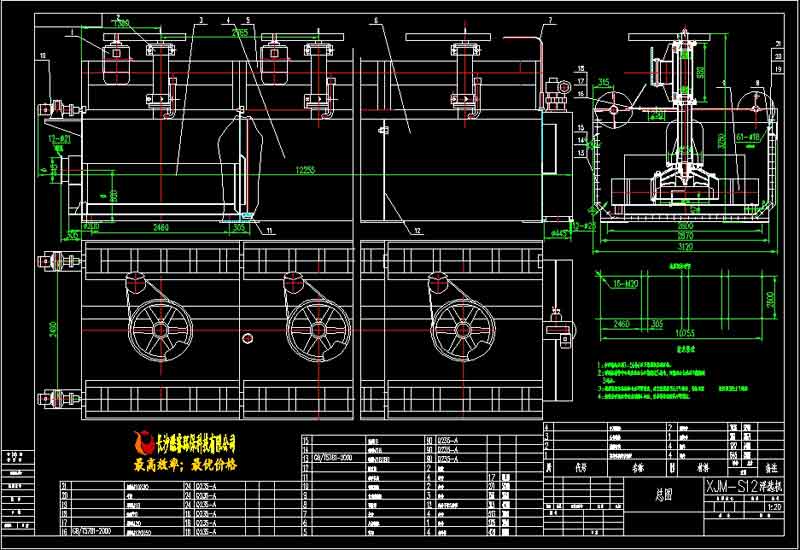Click the 12255 overall length dimension
The height and width of the screenshot is (550, 800).
point(306,171)
